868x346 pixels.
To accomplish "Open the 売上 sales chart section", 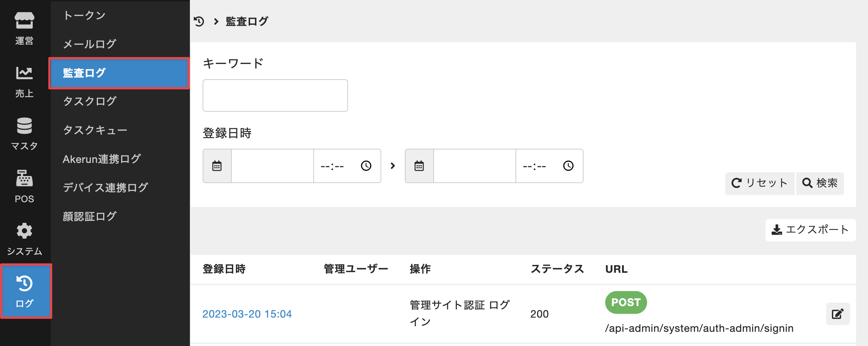I will [x=24, y=81].
